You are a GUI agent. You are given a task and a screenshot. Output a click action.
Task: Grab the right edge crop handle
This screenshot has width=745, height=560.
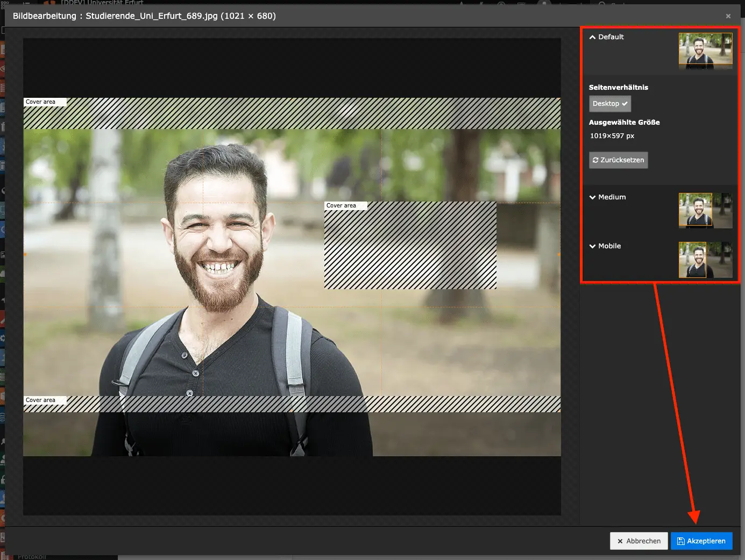tap(559, 254)
